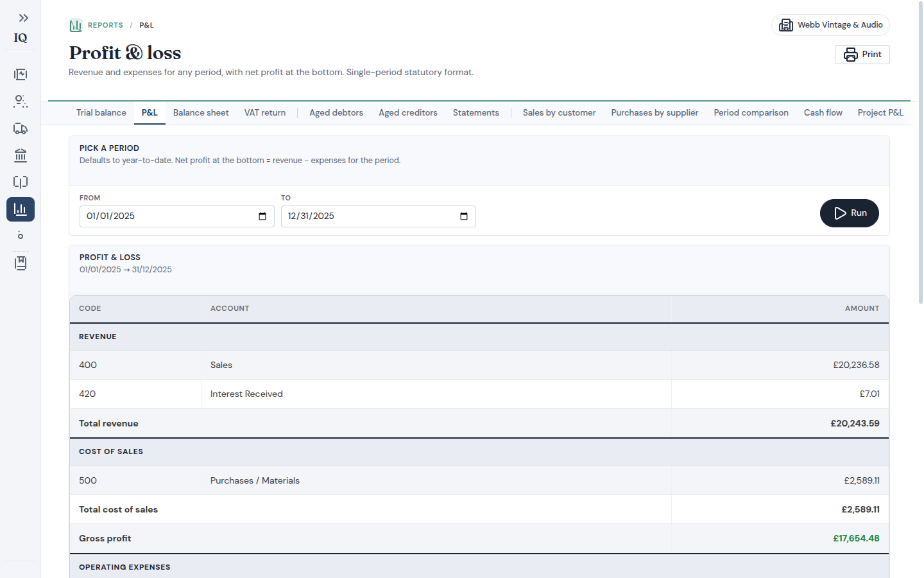Open the Webb Vintage & Audio company switcher
The height and width of the screenshot is (578, 924).
pos(830,25)
